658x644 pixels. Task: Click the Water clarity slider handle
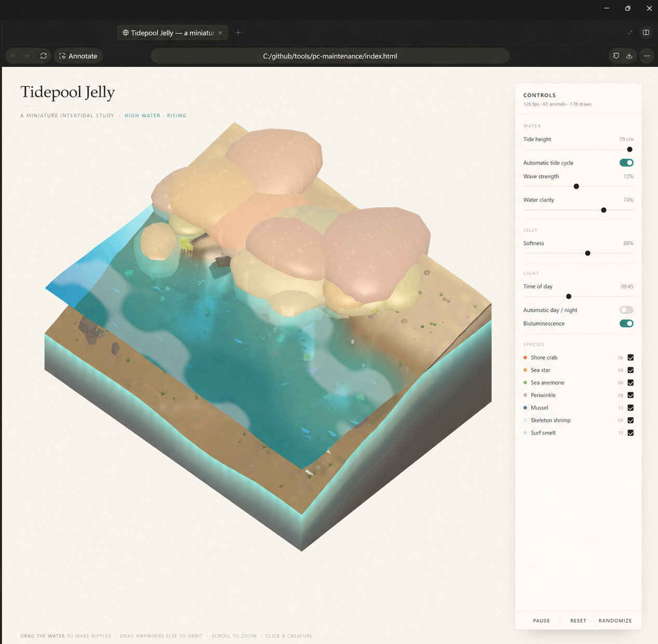pos(603,210)
